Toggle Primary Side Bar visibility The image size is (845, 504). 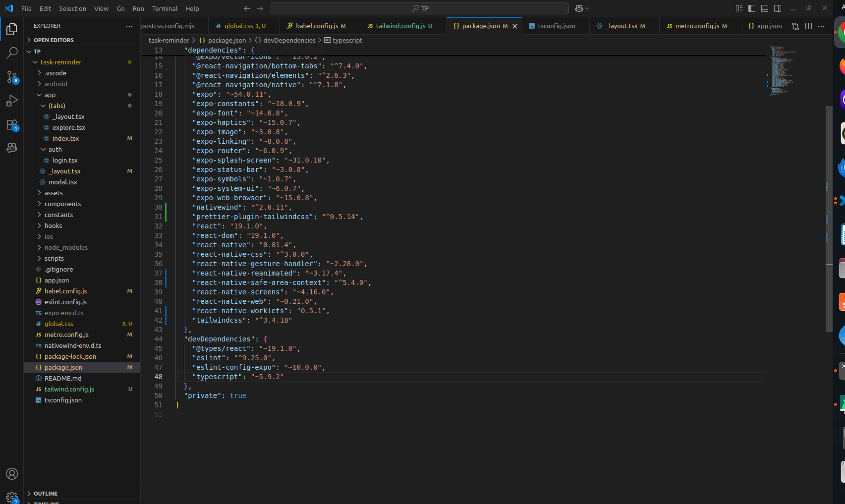tap(752, 8)
